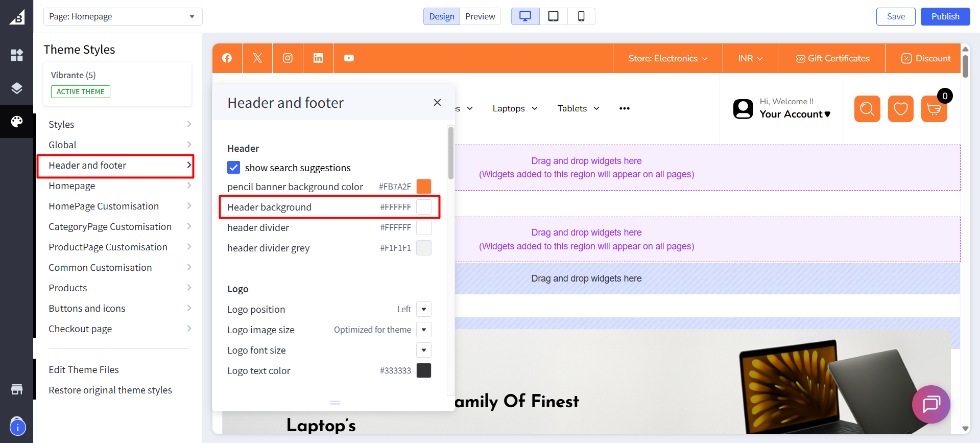Screen dimensions: 980x443
Task: Open the layers panel icon
Action: [x=17, y=88]
